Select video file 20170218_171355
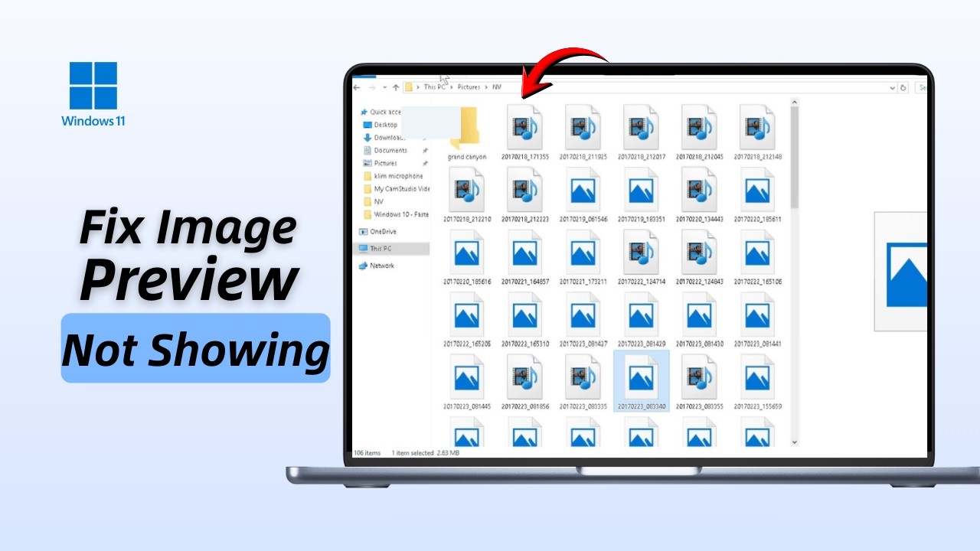Screen dimensions: 980x551 [x=524, y=132]
